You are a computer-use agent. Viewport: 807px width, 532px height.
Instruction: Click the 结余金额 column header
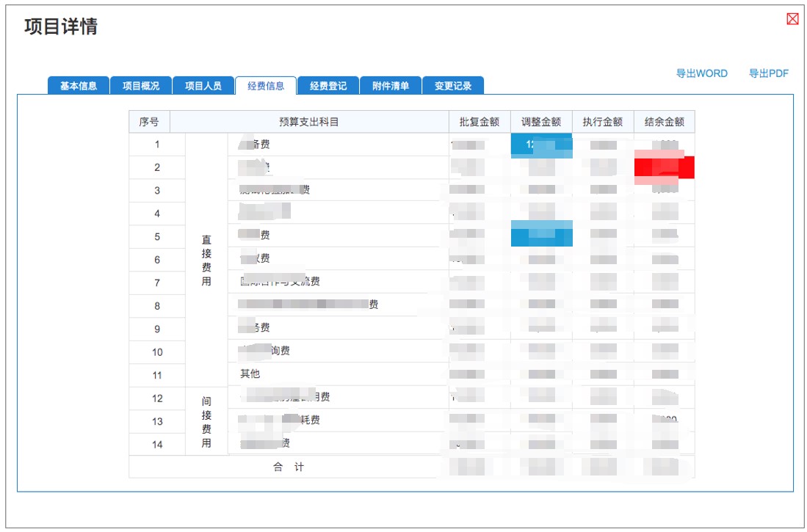pos(665,122)
